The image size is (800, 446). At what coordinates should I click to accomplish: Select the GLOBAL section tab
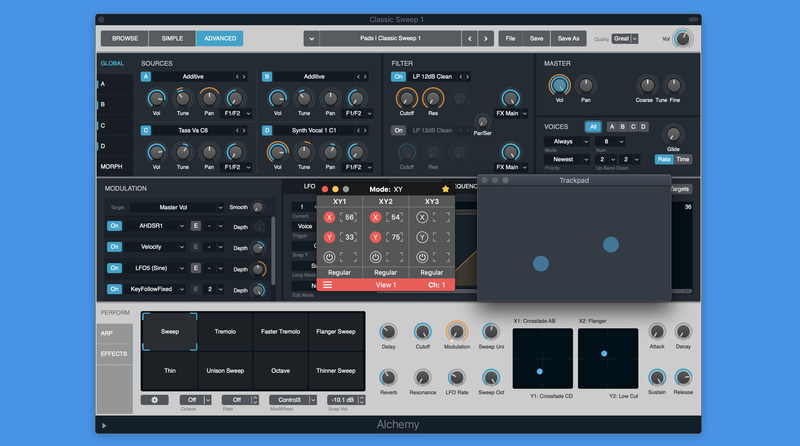pos(112,63)
